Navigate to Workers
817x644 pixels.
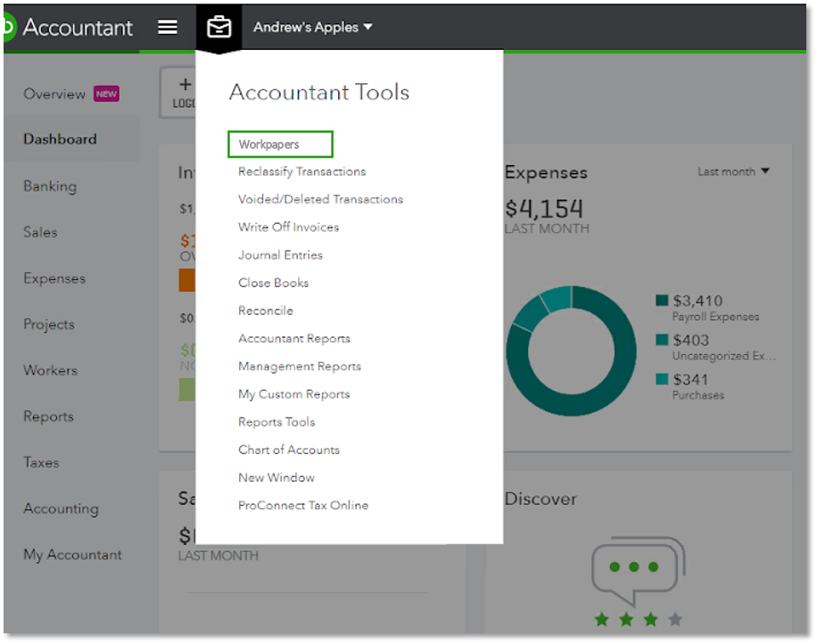coord(51,370)
